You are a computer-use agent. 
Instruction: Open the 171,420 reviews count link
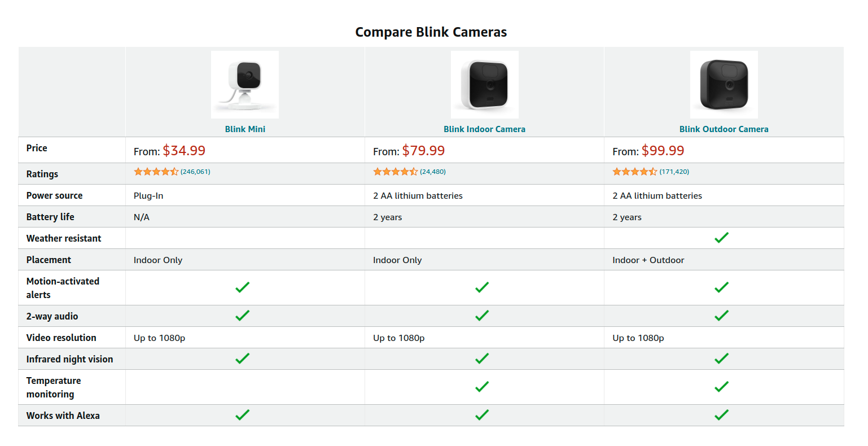coord(674,172)
